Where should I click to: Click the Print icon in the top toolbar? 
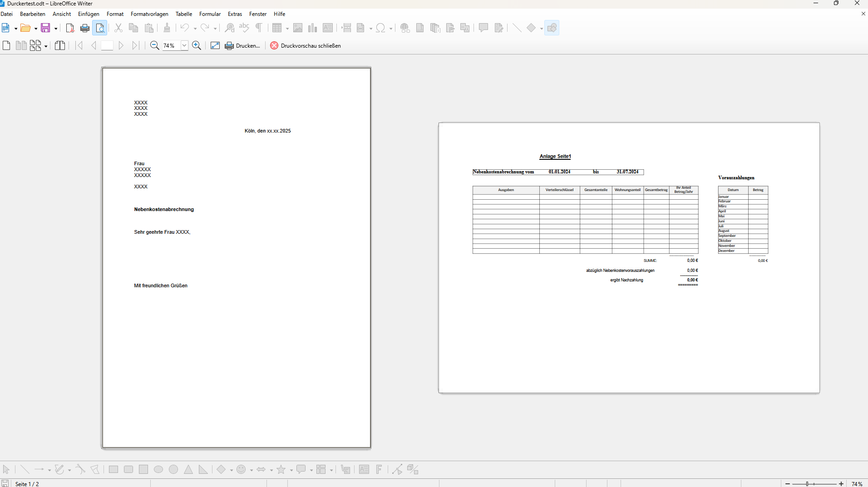click(x=85, y=28)
